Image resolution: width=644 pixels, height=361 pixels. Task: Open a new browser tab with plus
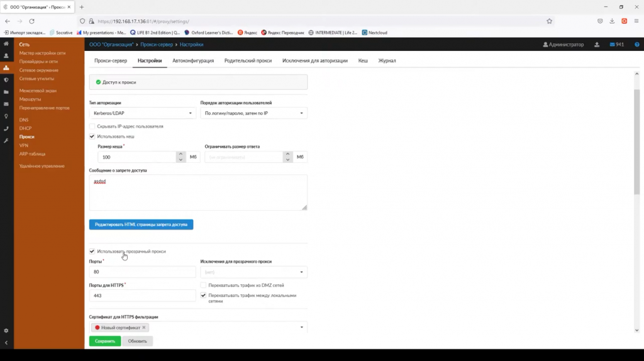82,7
